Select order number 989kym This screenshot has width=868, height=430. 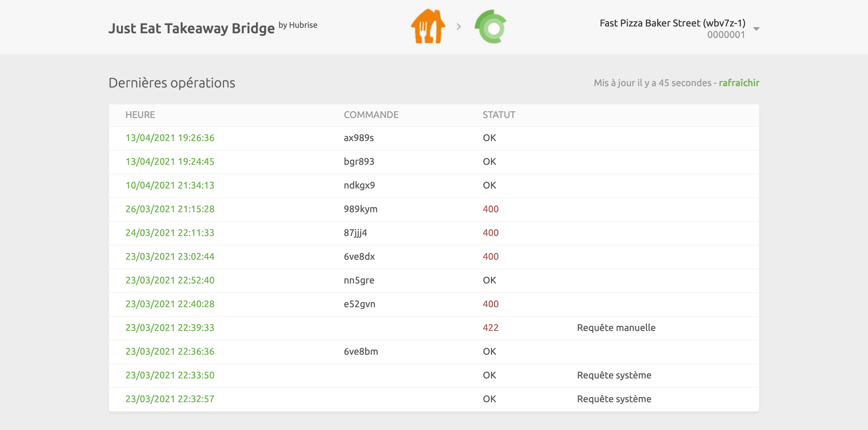click(x=361, y=209)
